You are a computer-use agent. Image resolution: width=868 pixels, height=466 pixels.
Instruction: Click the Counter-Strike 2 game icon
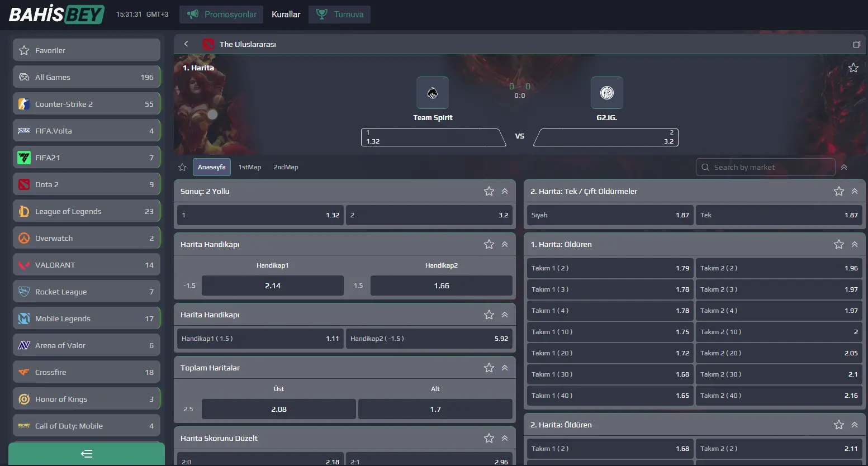click(24, 104)
